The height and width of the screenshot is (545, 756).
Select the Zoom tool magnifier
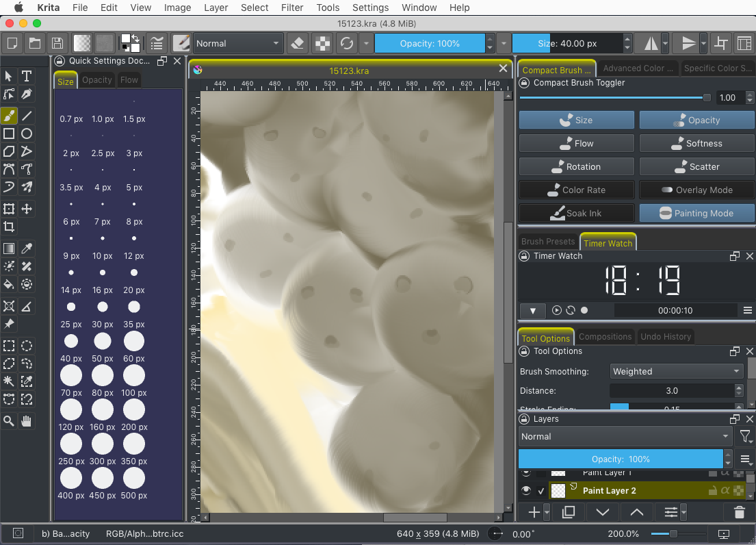pyautogui.click(x=9, y=421)
